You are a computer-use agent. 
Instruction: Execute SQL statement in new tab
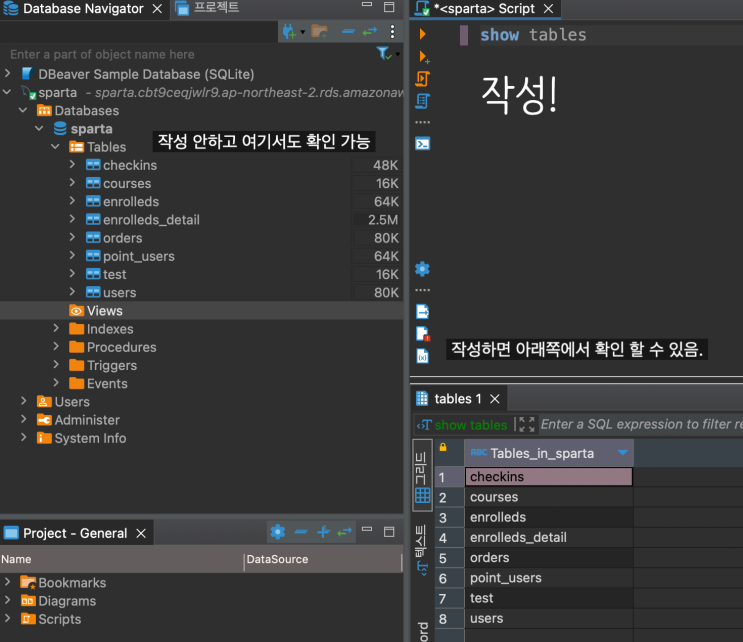pyautogui.click(x=423, y=56)
